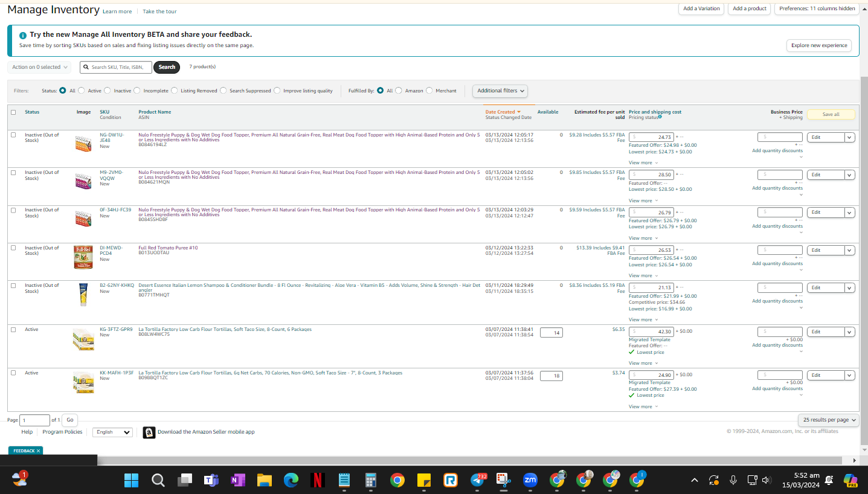Select the Active status filter radio
The width and height of the screenshot is (868, 494).
click(x=82, y=91)
